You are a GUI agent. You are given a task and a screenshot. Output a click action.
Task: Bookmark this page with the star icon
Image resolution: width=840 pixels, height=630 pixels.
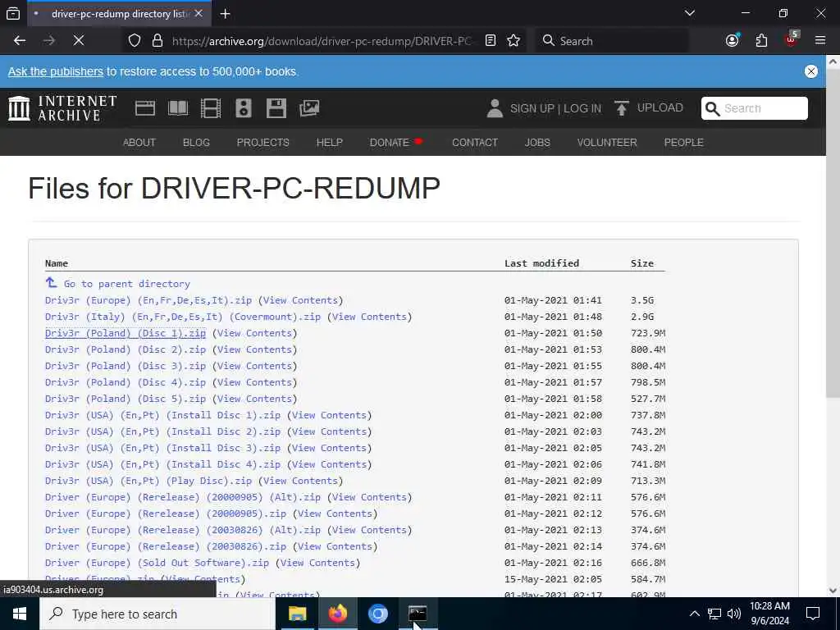(x=514, y=41)
